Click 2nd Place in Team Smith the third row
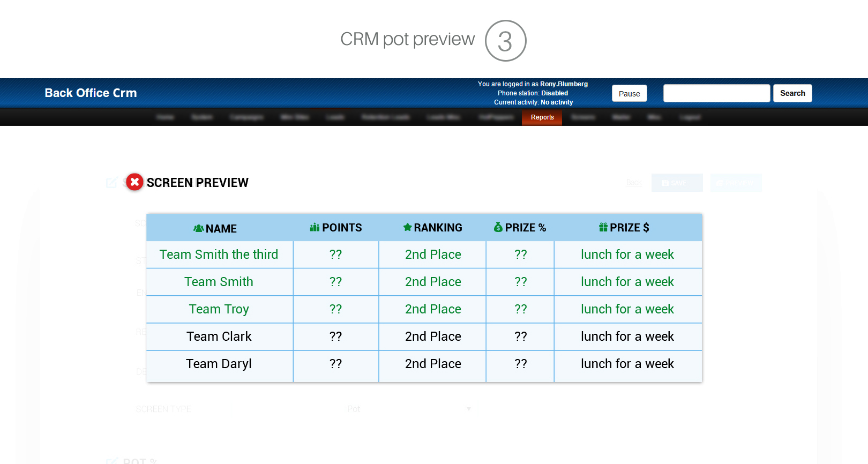Image resolution: width=868 pixels, height=464 pixels. 433,255
